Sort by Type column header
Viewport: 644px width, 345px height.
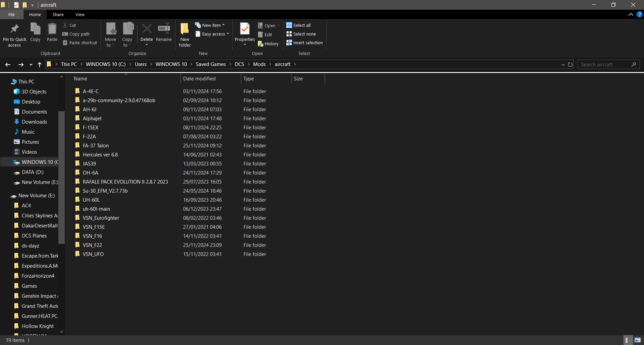click(266, 79)
